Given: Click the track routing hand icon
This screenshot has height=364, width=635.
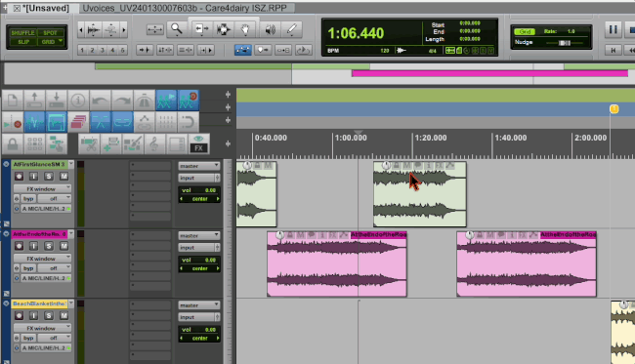Looking at the screenshot, I should pyautogui.click(x=56, y=143).
